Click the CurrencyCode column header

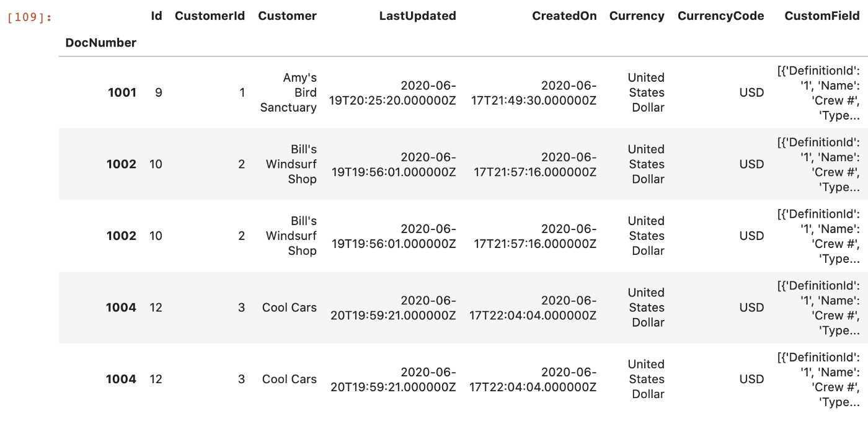coord(720,16)
